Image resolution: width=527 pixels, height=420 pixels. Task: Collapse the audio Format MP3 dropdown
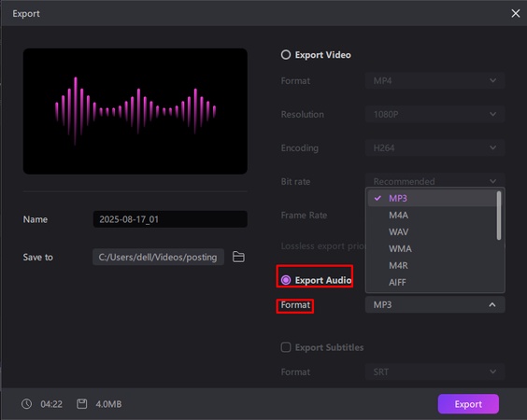click(x=434, y=304)
